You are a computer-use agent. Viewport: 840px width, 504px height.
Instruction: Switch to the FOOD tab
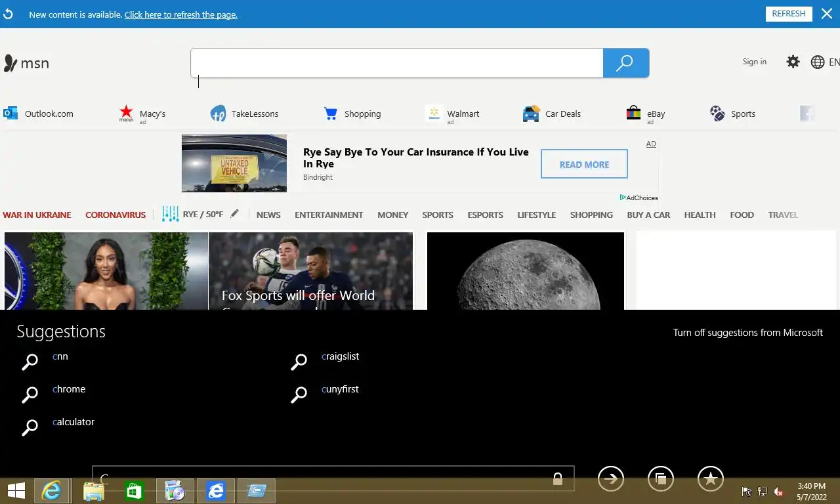742,215
